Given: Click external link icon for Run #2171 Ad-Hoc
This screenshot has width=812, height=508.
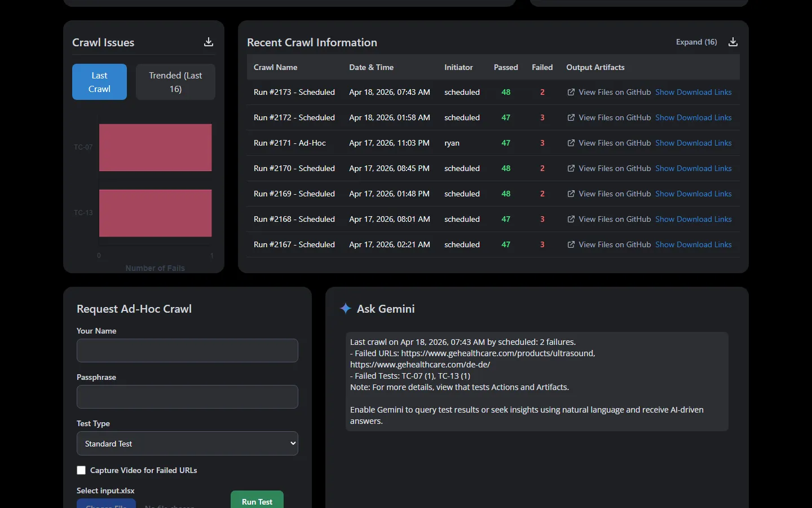Looking at the screenshot, I should [571, 143].
